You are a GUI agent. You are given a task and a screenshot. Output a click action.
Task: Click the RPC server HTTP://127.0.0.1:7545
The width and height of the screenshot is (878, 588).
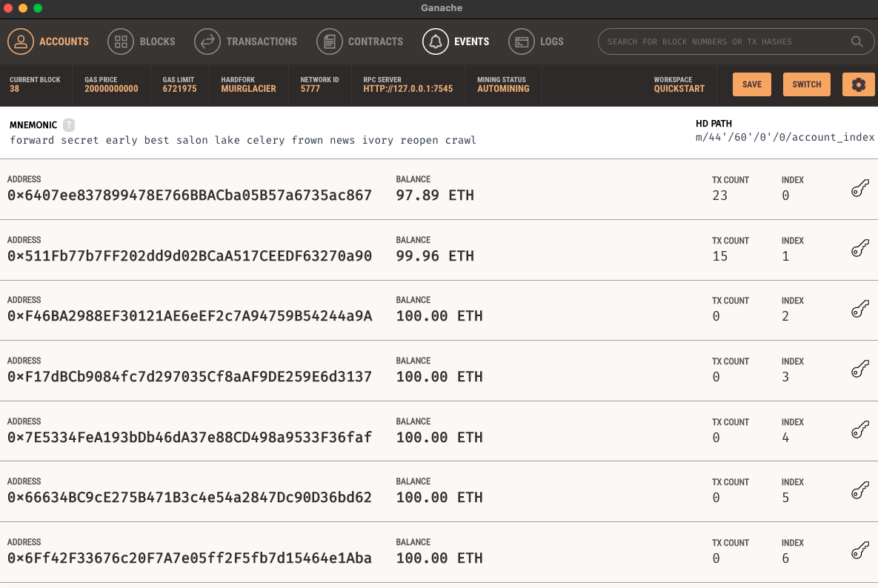(408, 88)
